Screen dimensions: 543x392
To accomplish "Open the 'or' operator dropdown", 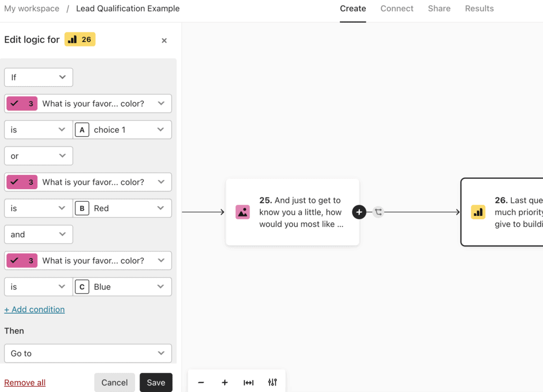I will [x=38, y=156].
